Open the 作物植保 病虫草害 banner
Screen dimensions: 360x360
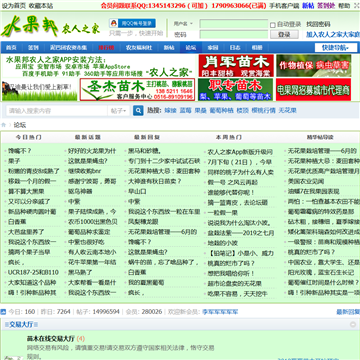pos(313,66)
